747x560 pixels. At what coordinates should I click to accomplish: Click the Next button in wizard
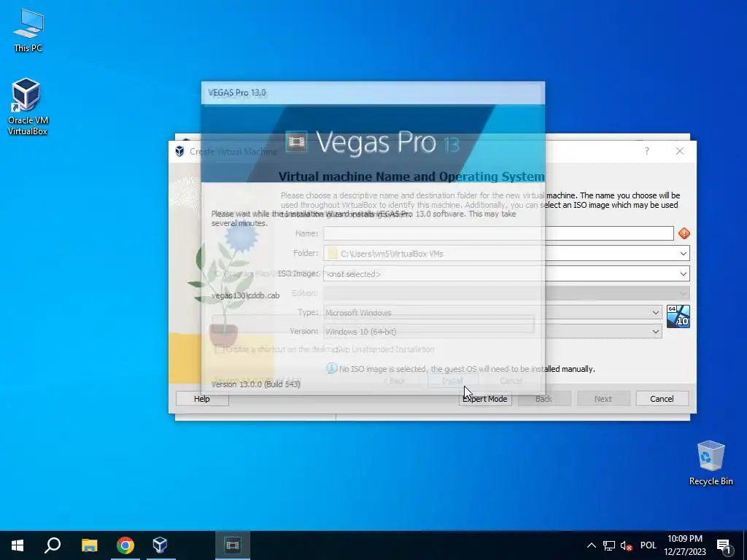click(603, 399)
